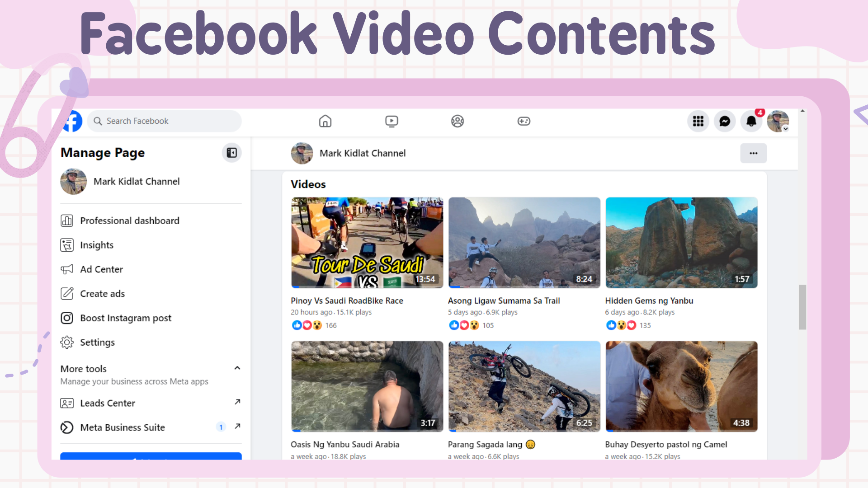Open Leads Center external link
This screenshot has width=868, height=488.
[x=108, y=403]
